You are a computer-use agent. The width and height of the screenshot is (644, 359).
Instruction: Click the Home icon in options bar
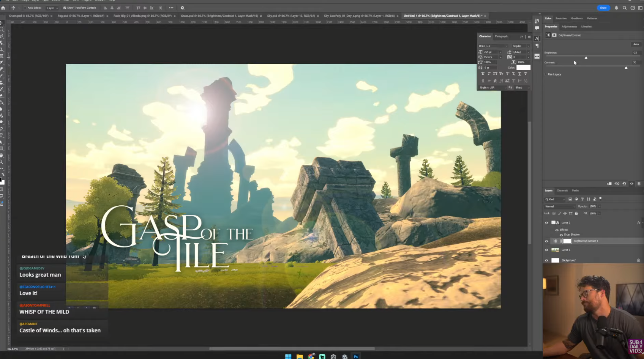pos(3,8)
